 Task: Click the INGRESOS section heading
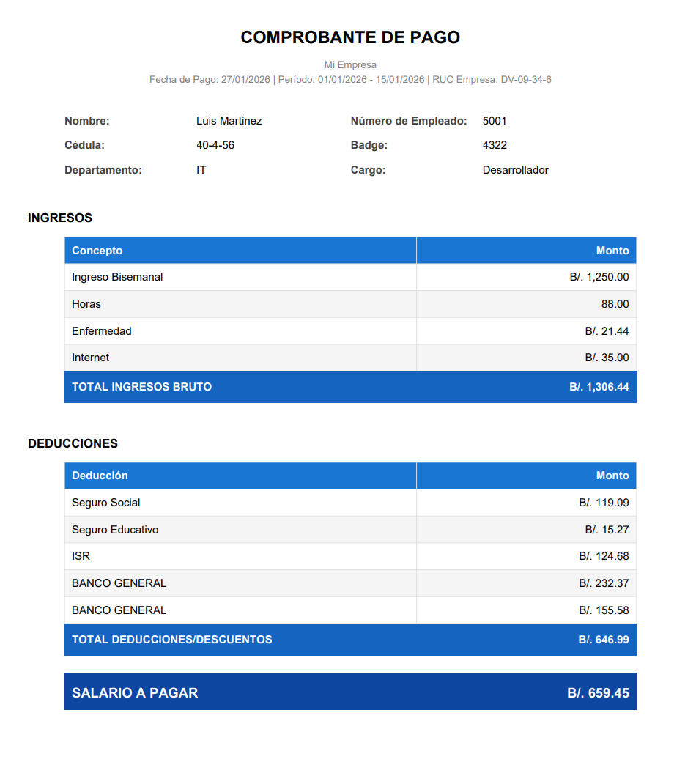coord(60,218)
